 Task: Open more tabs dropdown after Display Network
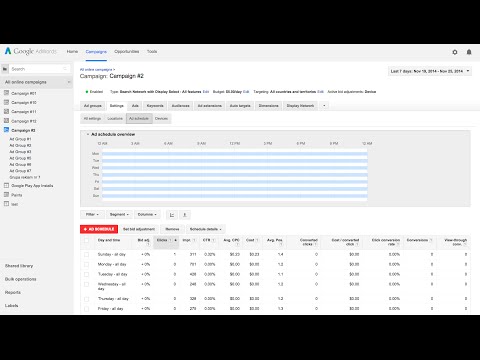point(324,106)
